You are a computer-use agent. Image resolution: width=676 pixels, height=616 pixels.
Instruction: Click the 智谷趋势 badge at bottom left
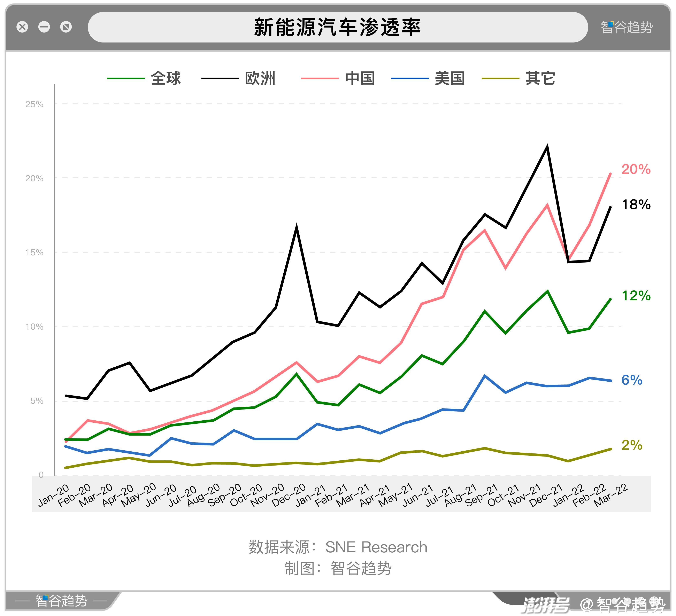(x=61, y=601)
